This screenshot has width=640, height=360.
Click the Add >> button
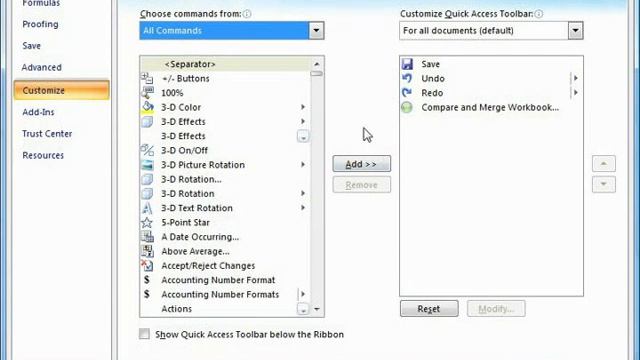362,164
